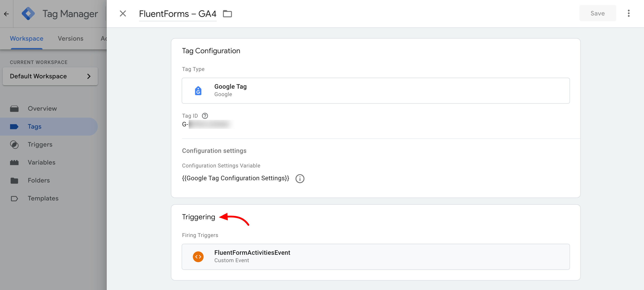Edit the tag name FluentForms – GA4

(x=177, y=14)
